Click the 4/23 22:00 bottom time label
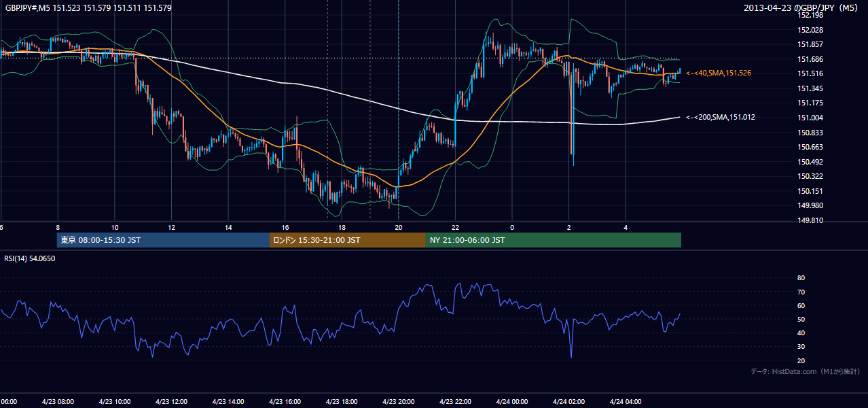Image resolution: width=868 pixels, height=408 pixels. tap(455, 401)
